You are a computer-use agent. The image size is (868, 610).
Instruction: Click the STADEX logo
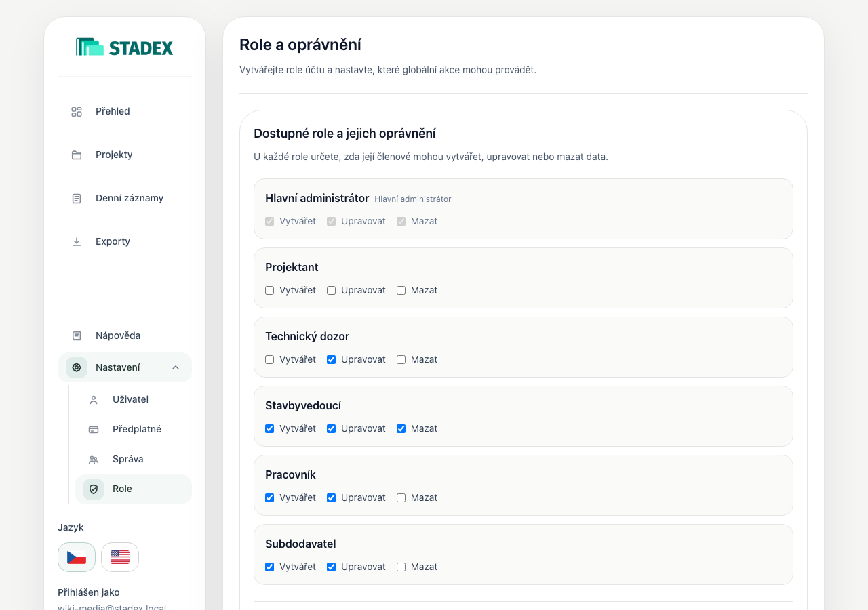point(125,47)
